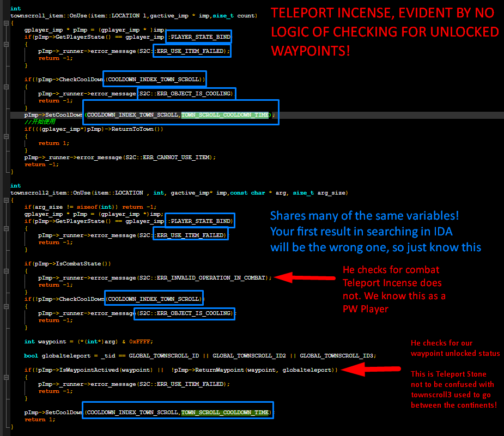
Task: Click the IsWaypointActived(waypoint) call
Action: pos(105,370)
